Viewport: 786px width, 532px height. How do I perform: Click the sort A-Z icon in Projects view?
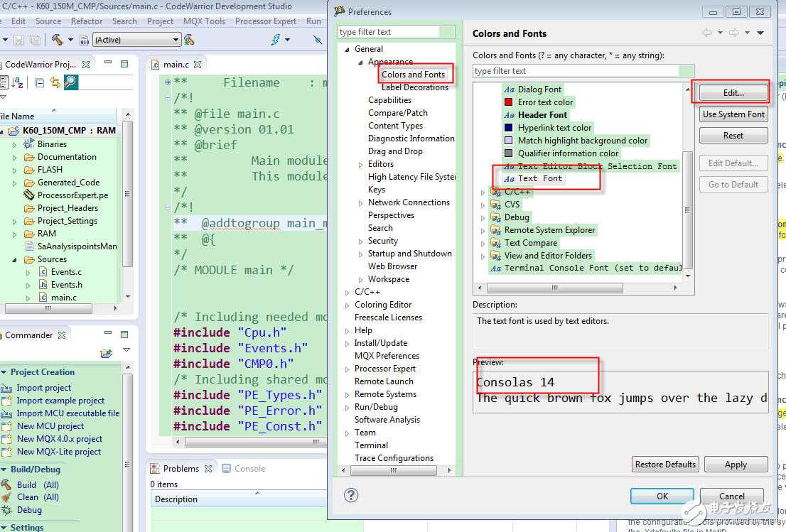click(18, 82)
